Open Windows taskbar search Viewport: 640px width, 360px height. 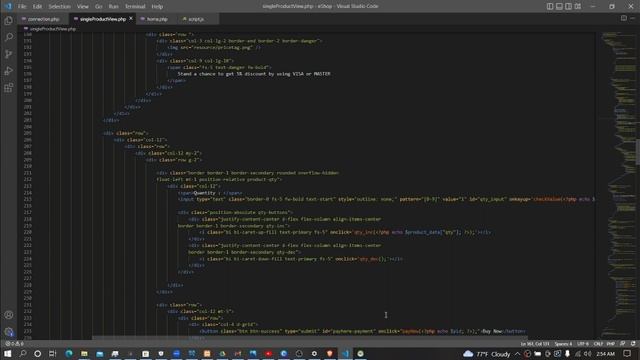click(23, 353)
